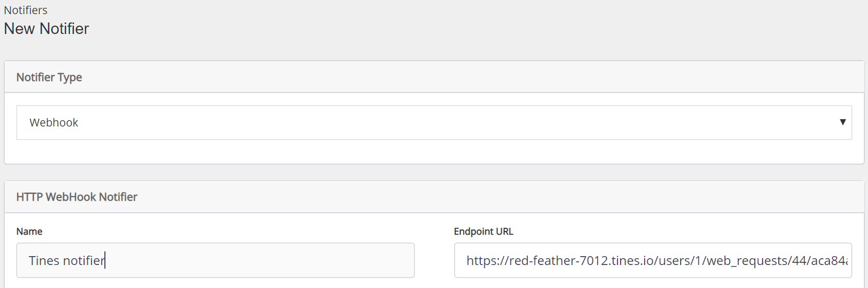Viewport: 868px width, 288px height.
Task: Click the Endpoint URL field label
Action: (x=483, y=232)
